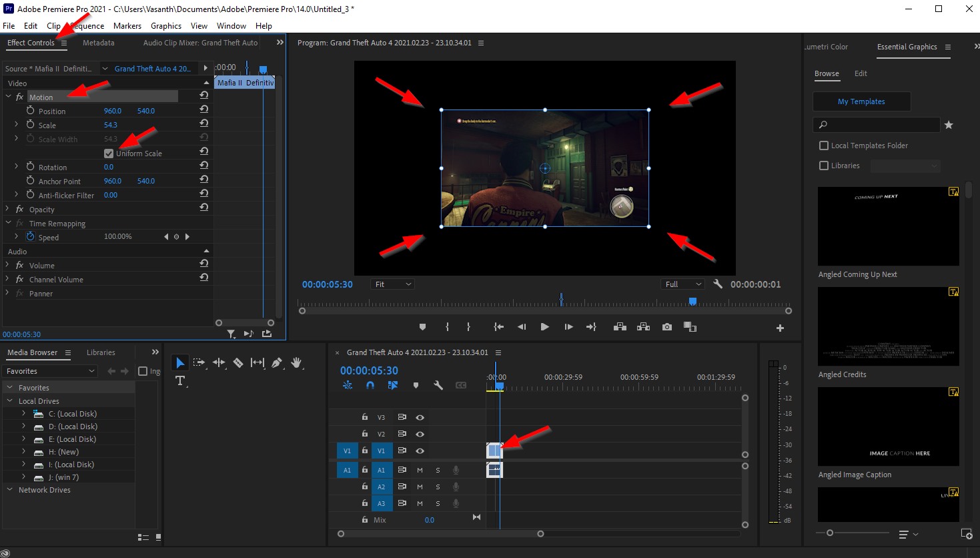Open the Fit zoom level dropdown

tap(393, 284)
